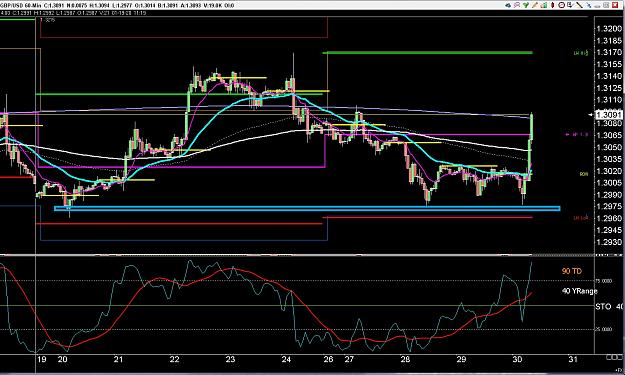Select the diagonal trend line tool
Screen dimensions: 625x375
pyautogui.click(x=580, y=5)
